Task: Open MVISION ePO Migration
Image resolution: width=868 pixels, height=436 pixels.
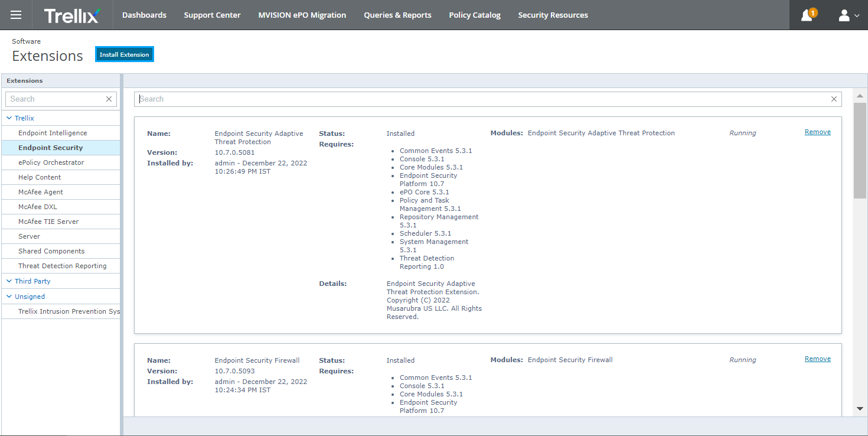Action: pyautogui.click(x=302, y=15)
